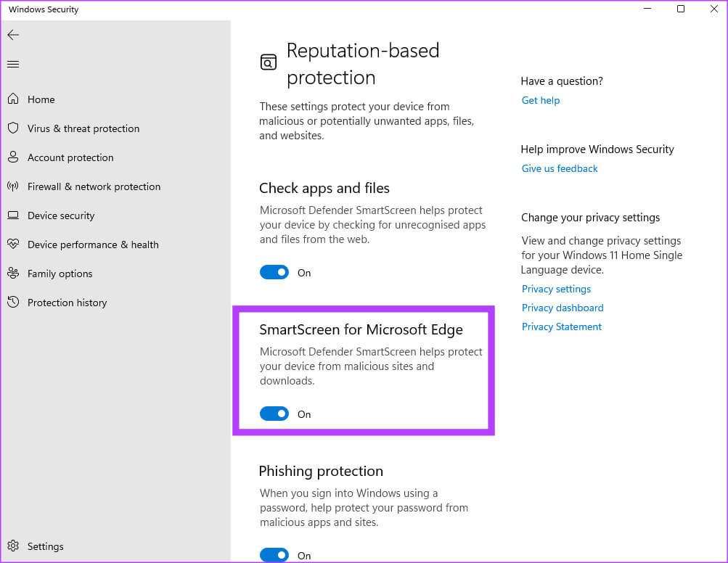This screenshot has width=728, height=563.
Task: Open the Privacy dashboard link
Action: [x=563, y=308]
